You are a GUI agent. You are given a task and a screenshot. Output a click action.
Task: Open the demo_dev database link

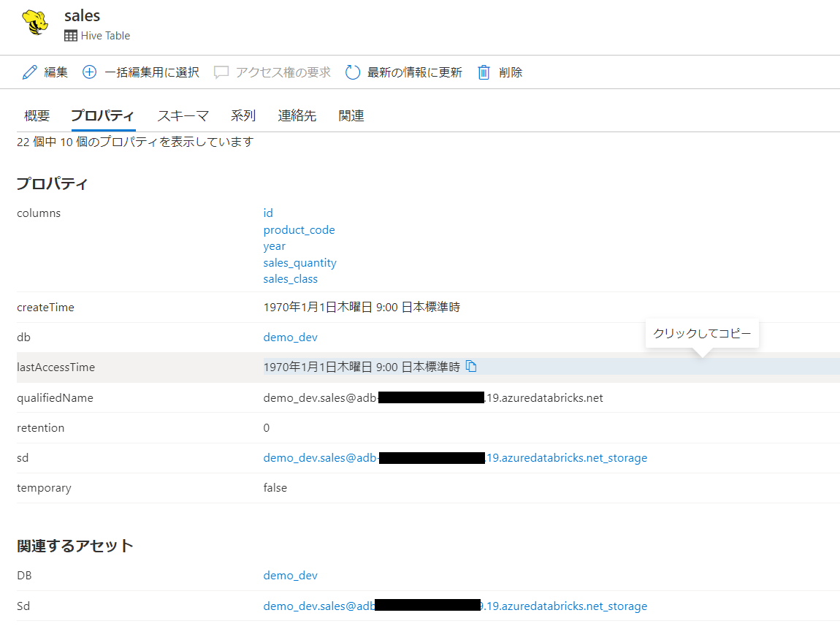[x=290, y=337]
